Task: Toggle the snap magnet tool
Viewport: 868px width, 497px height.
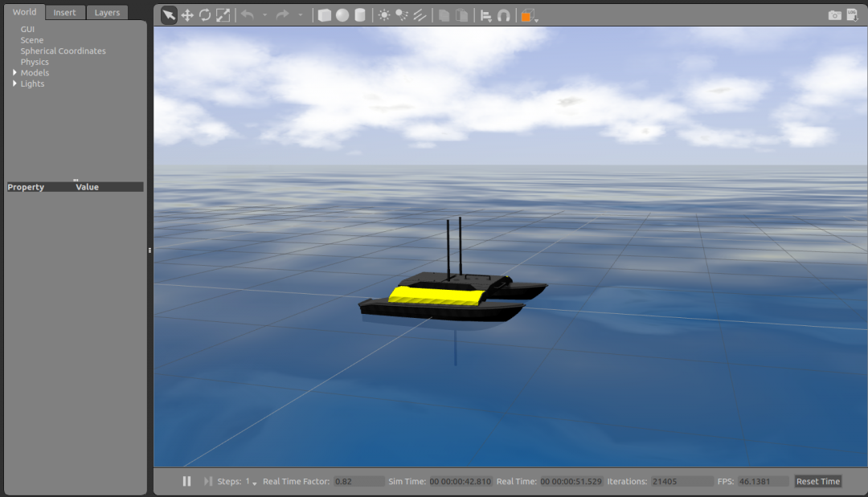Action: point(504,15)
